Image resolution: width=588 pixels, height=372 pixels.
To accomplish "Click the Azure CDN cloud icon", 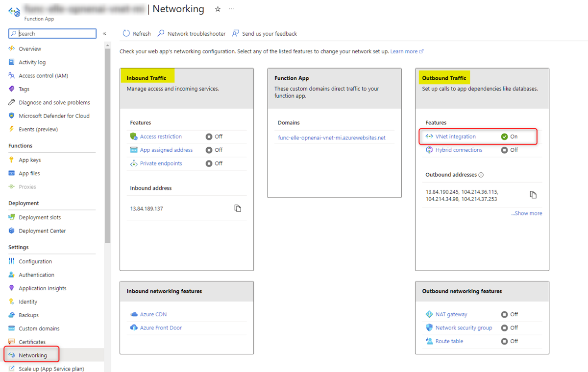I will coord(134,314).
